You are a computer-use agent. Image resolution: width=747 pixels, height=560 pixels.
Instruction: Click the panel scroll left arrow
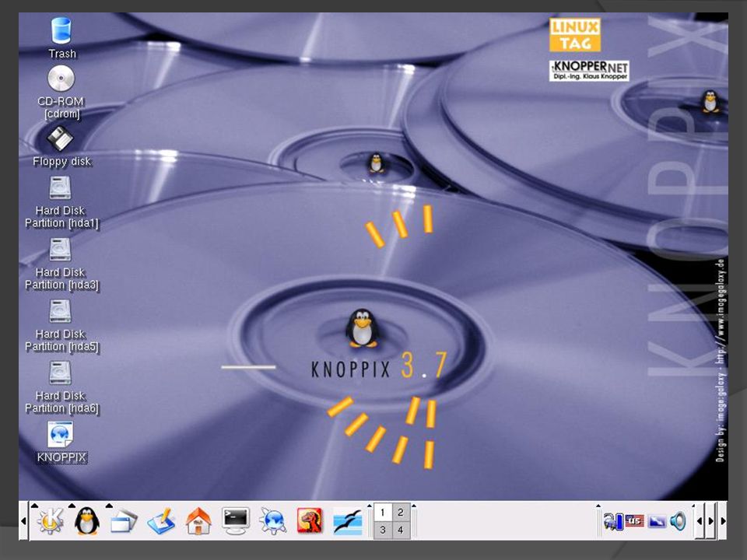tap(700, 521)
